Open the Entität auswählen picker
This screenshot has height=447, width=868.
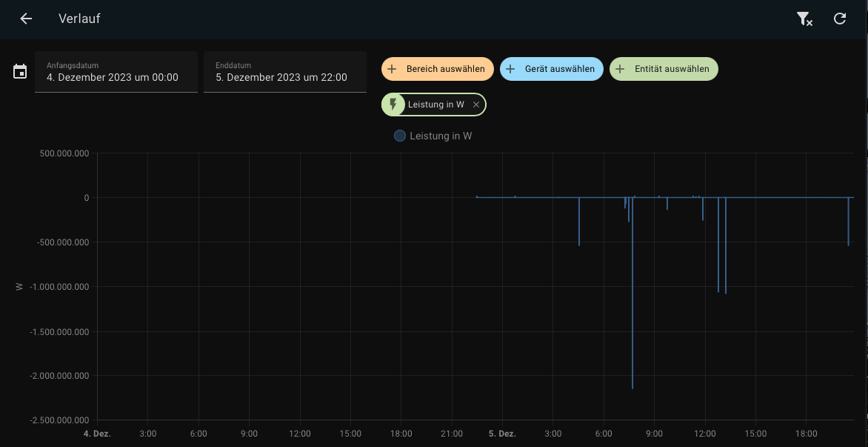coord(672,69)
